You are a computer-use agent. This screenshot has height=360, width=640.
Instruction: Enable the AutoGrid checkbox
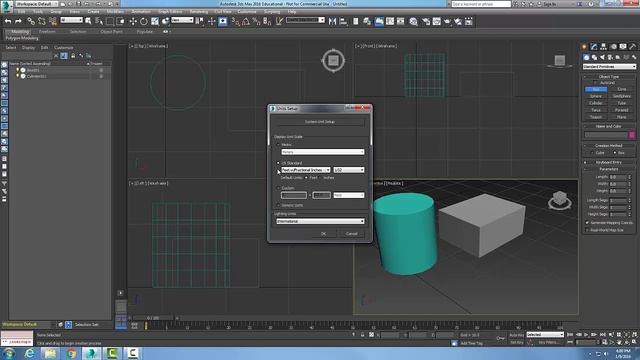[595, 82]
